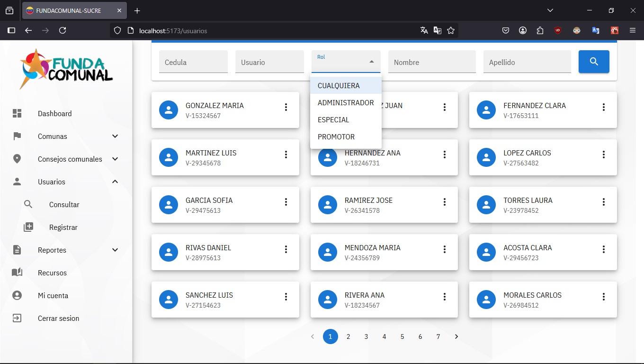Open options menu for SANCHEZ LUIS
The height and width of the screenshot is (364, 644).
pyautogui.click(x=286, y=297)
